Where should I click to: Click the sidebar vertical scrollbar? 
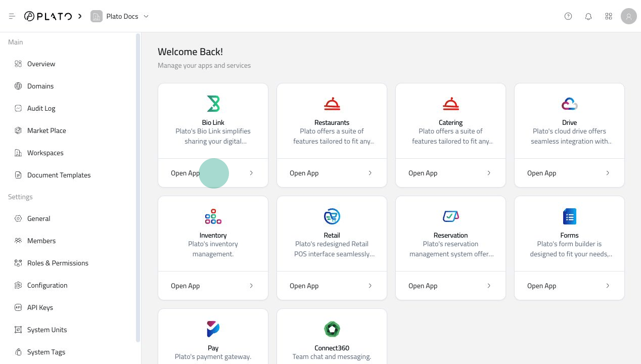(x=138, y=188)
